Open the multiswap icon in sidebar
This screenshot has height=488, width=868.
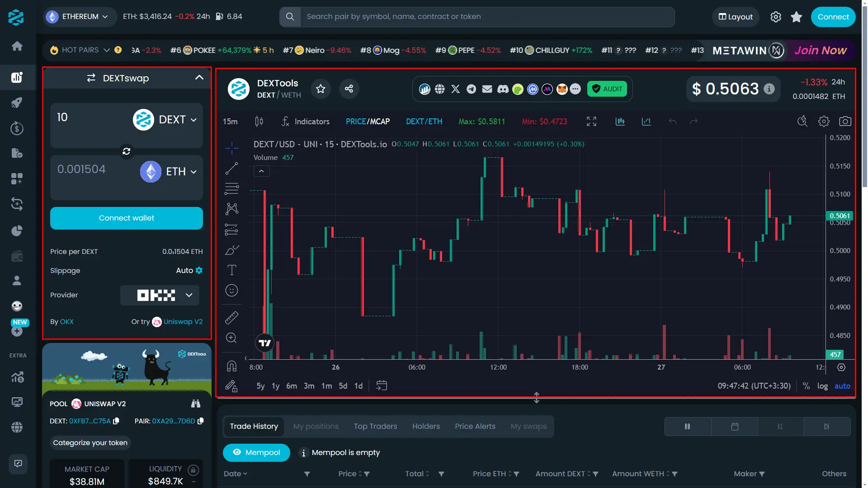click(17, 204)
